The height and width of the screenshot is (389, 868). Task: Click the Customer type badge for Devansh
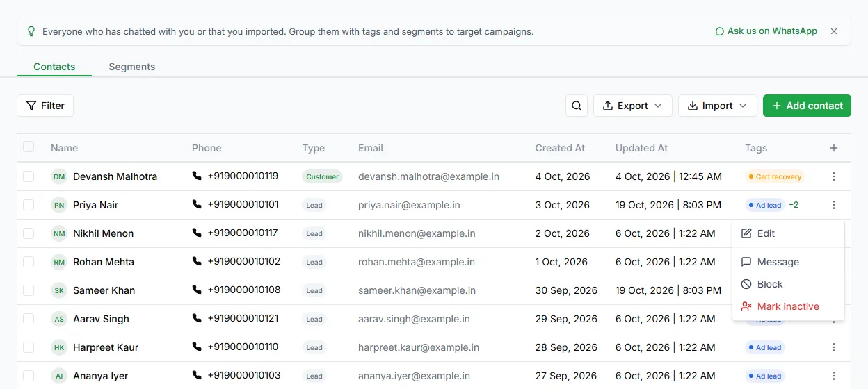click(323, 176)
